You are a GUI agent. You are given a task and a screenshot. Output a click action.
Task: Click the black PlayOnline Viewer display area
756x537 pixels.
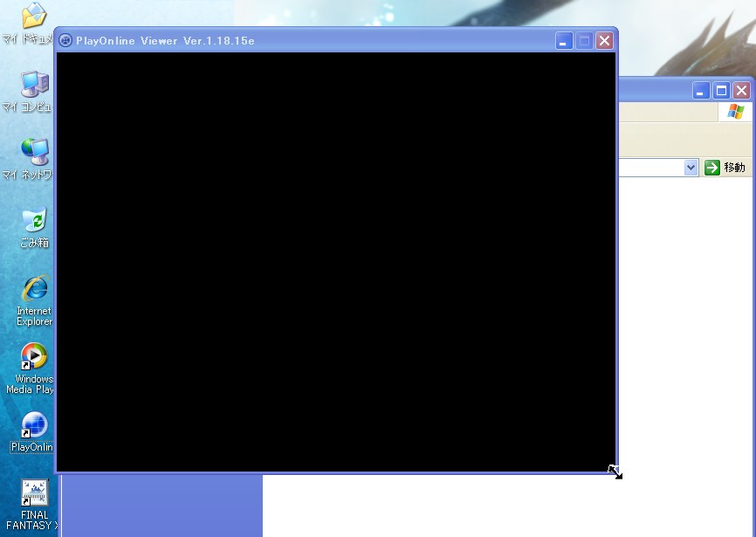point(335,262)
